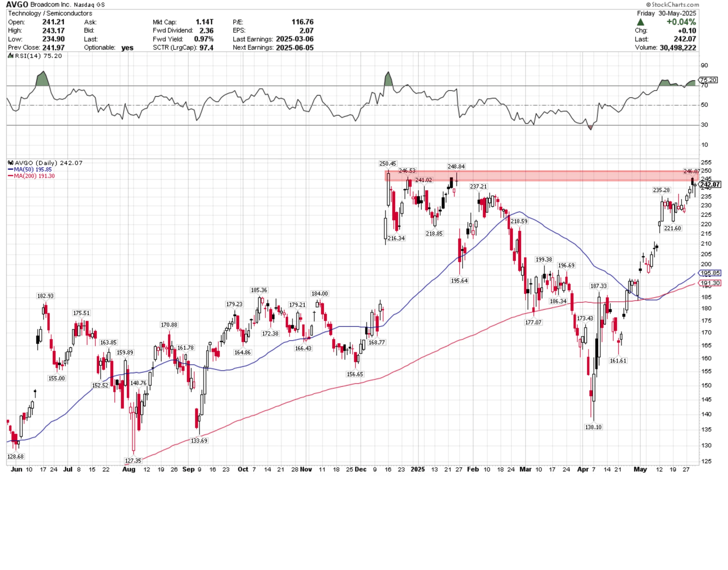Click the 138.10 April low price annotation

point(593,427)
